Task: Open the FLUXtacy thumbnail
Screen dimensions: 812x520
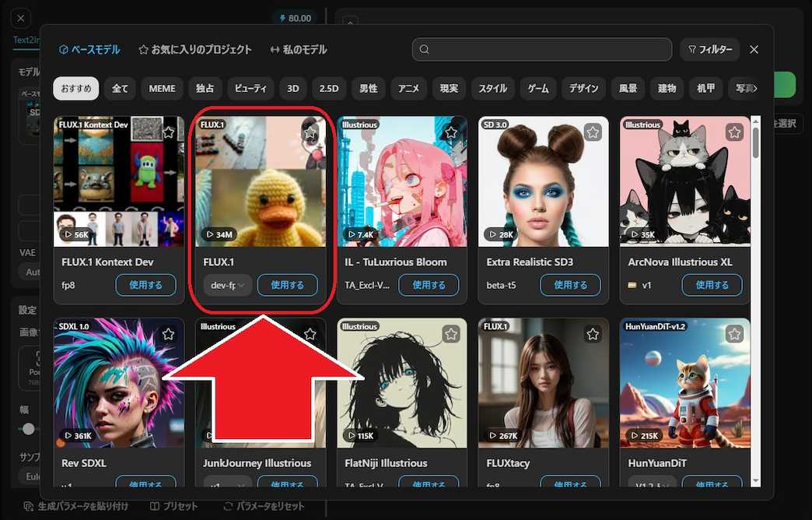Action: coord(544,383)
